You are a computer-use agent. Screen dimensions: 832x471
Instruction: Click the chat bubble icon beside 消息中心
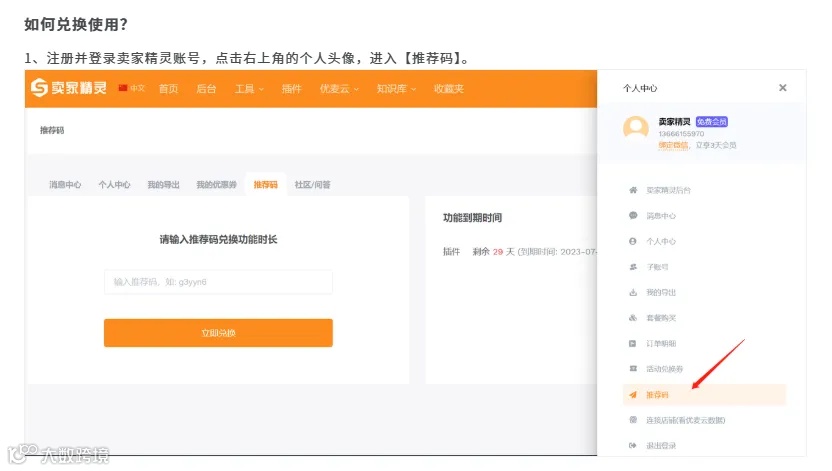click(633, 215)
